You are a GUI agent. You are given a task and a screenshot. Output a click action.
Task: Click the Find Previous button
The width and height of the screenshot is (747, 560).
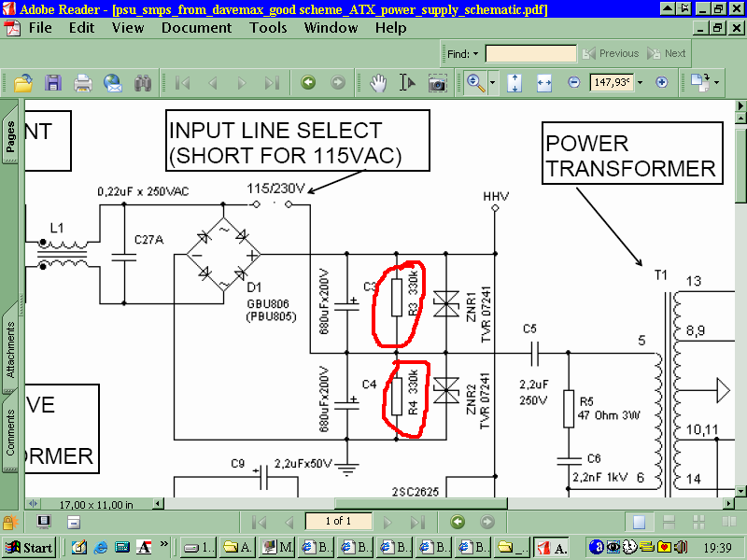[611, 53]
